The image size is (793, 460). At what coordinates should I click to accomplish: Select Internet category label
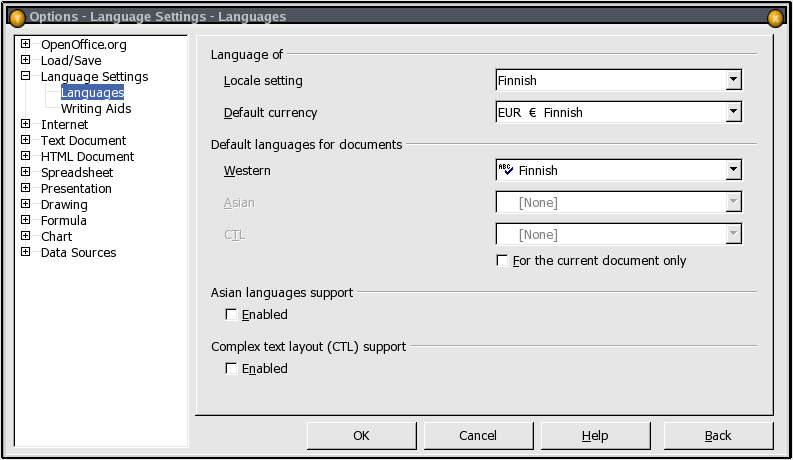(64, 124)
